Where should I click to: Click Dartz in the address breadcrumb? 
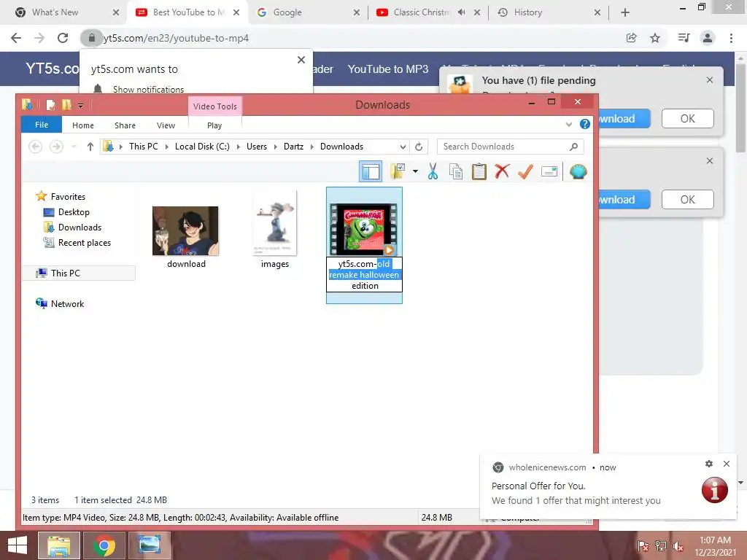tap(293, 147)
